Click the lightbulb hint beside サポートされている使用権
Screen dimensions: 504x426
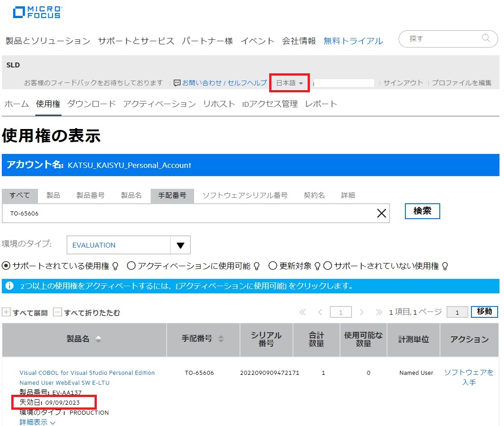[x=115, y=266]
